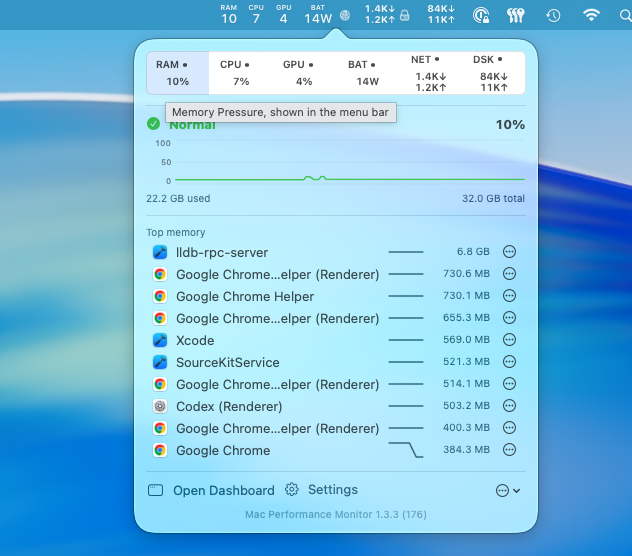This screenshot has width=632, height=556.
Task: Click the Codex (Renderer) app icon
Action: (160, 406)
